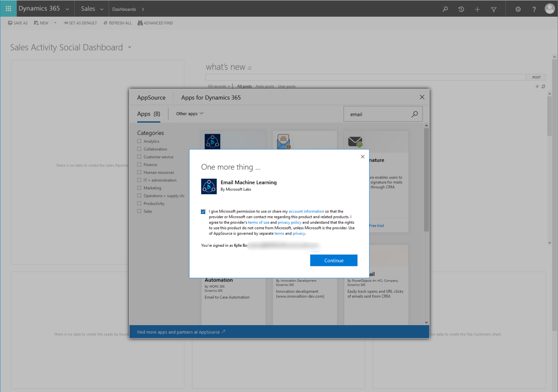Open the help question mark icon
Viewport: 558px width, 392px height.
point(534,9)
